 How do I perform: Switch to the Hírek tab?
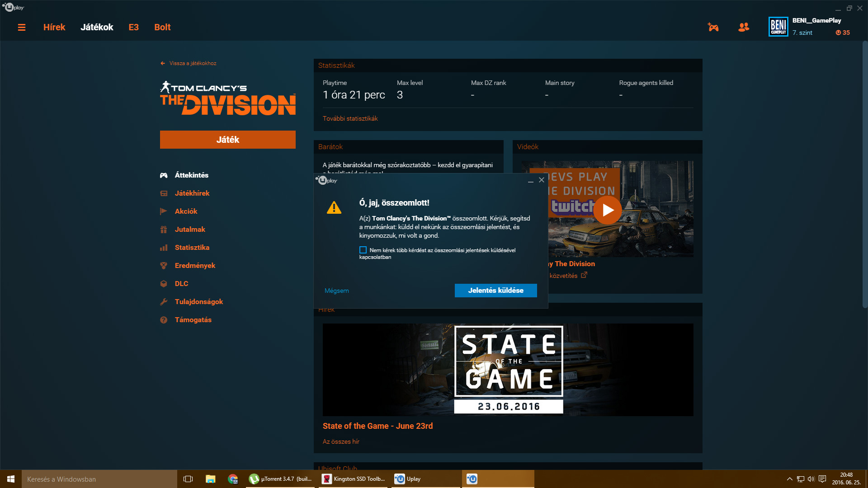(x=54, y=27)
